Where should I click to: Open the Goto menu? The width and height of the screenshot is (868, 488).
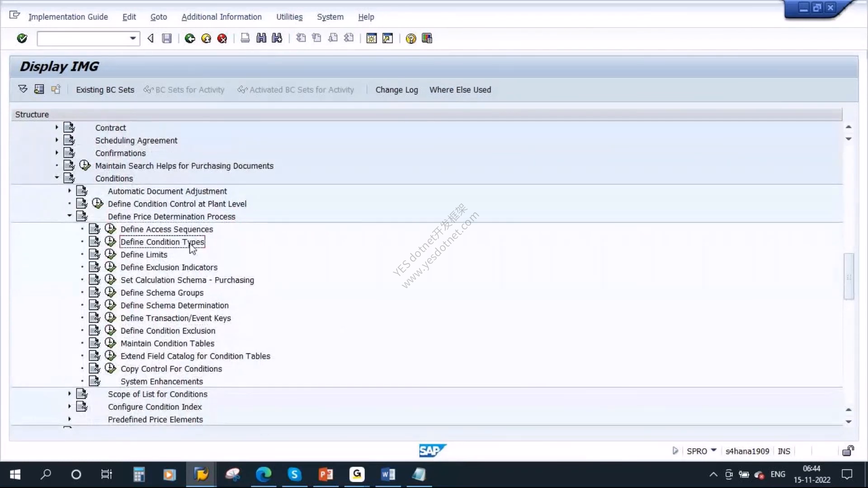coord(159,17)
